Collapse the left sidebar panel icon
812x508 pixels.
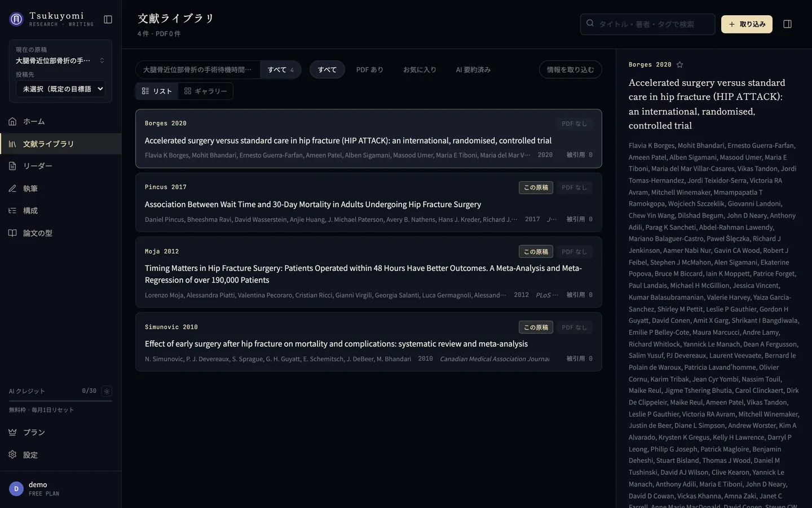pos(108,20)
